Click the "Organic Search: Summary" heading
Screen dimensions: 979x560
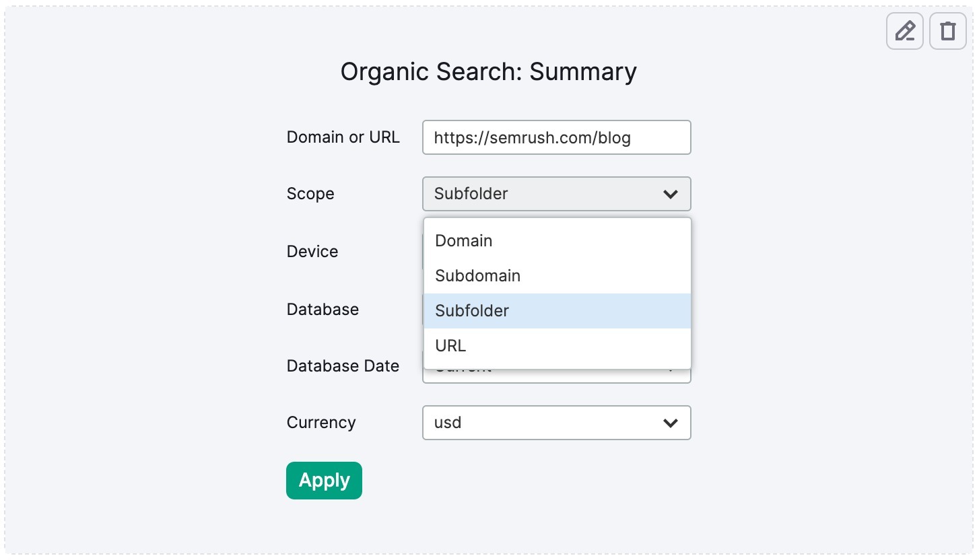click(488, 71)
